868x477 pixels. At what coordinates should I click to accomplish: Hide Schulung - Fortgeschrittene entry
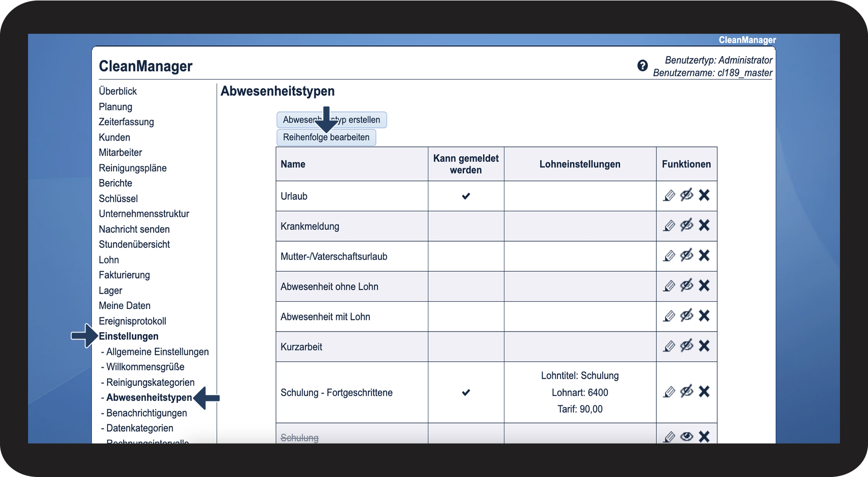pos(687,392)
